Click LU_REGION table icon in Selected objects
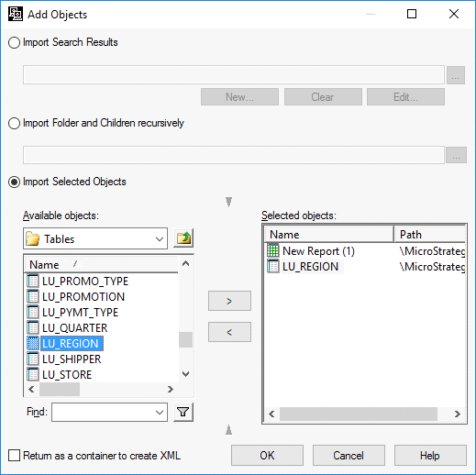The image size is (476, 475). pyautogui.click(x=273, y=266)
